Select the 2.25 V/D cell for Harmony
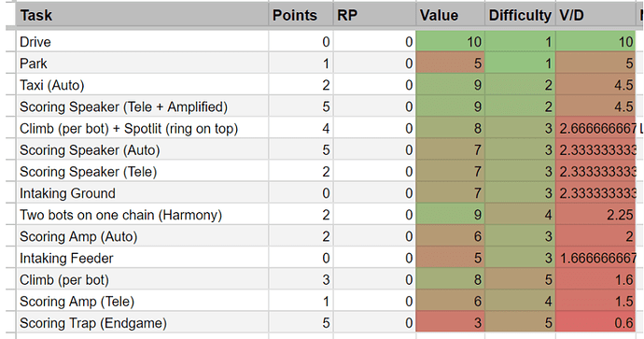 [x=595, y=215]
